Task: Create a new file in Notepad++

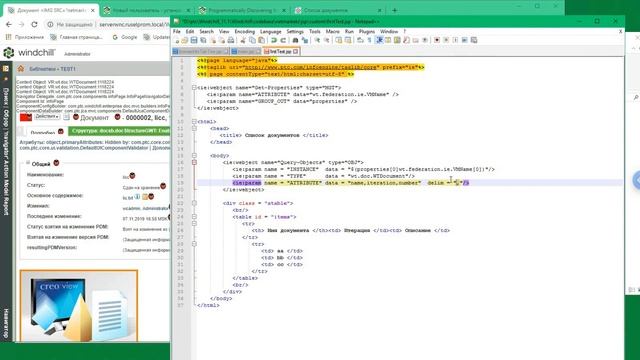Action: click(x=176, y=40)
